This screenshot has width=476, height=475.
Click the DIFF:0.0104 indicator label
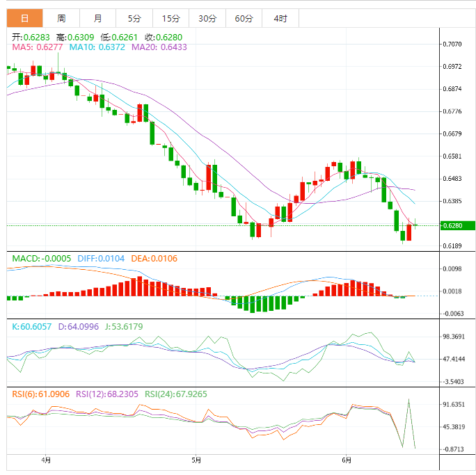click(101, 259)
